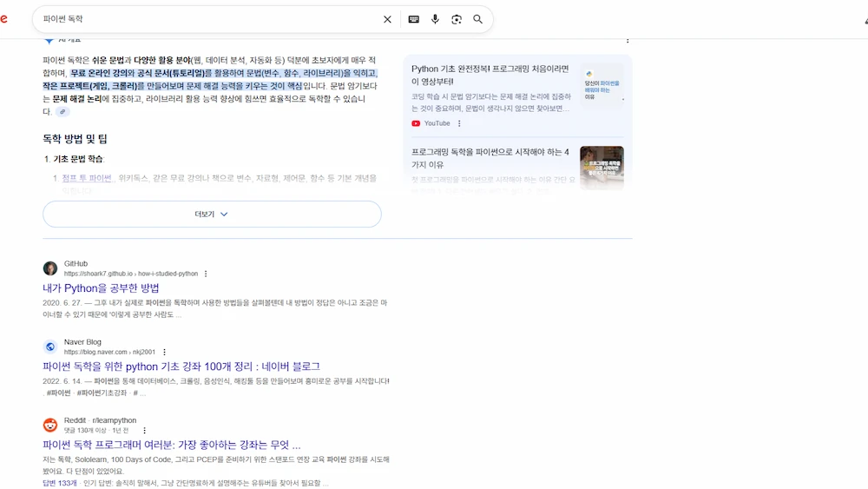The image size is (868, 489).
Task: Open the on-screen keyboard input tool
Action: coord(414,19)
